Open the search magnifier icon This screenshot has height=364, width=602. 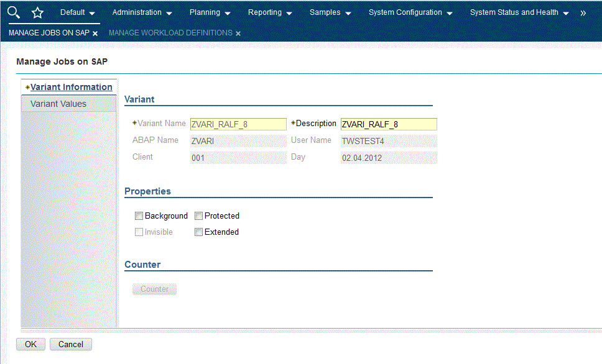click(x=13, y=12)
